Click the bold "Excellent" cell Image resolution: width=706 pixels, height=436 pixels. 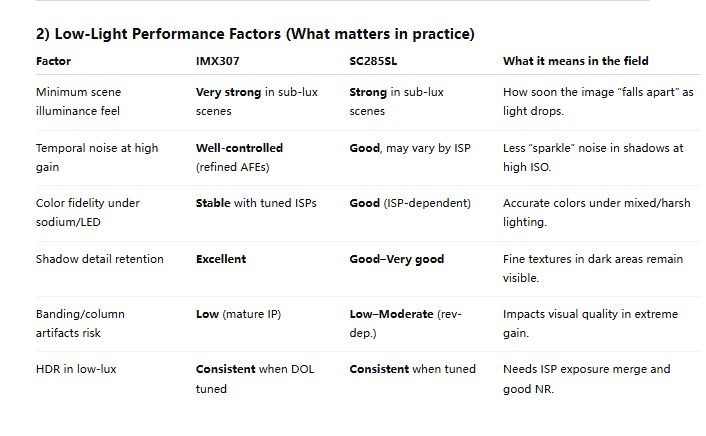pyautogui.click(x=221, y=259)
